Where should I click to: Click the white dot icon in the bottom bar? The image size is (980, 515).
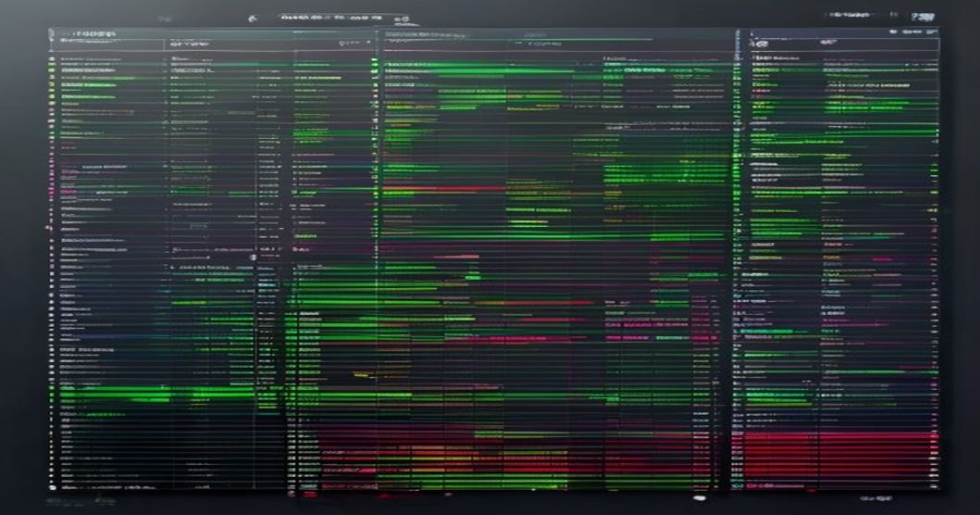coord(700,498)
